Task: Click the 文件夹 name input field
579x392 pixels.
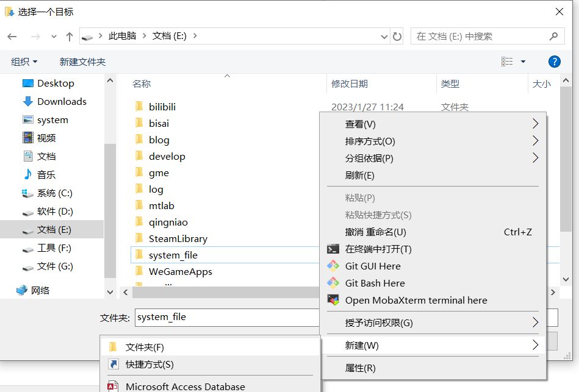Action: [x=226, y=317]
